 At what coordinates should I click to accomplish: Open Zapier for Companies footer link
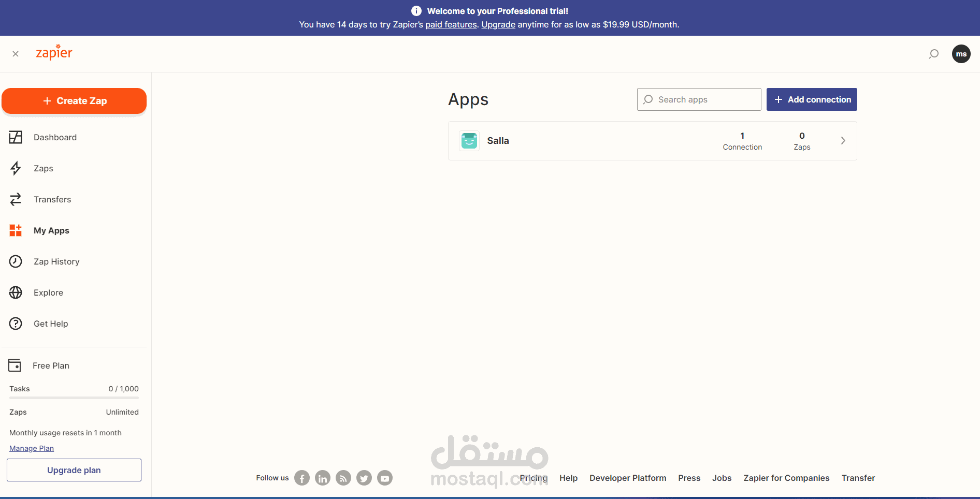786,478
